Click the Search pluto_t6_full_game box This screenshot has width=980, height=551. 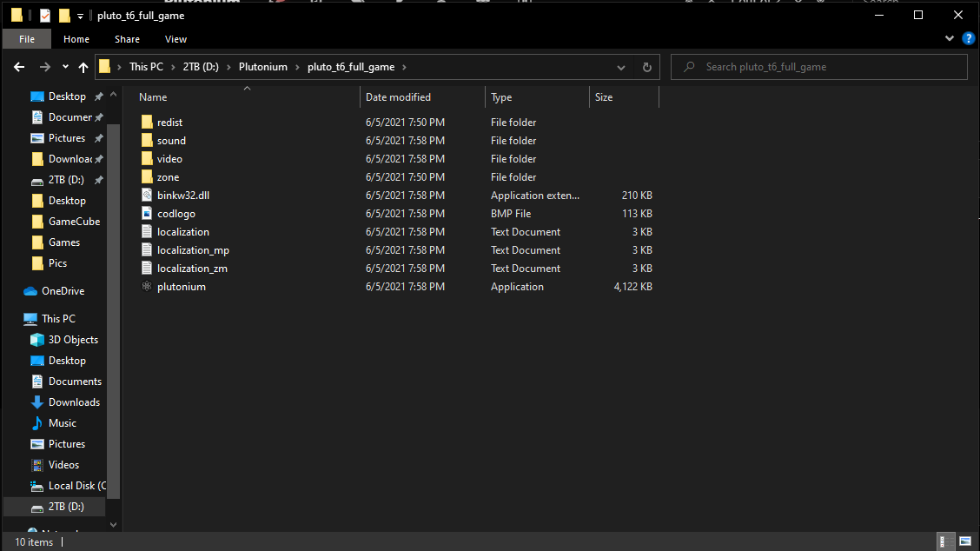818,67
